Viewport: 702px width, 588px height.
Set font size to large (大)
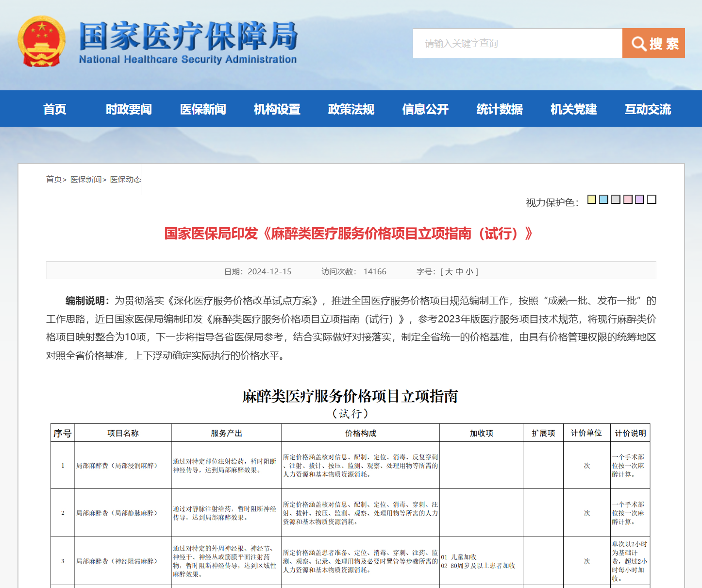[449, 272]
